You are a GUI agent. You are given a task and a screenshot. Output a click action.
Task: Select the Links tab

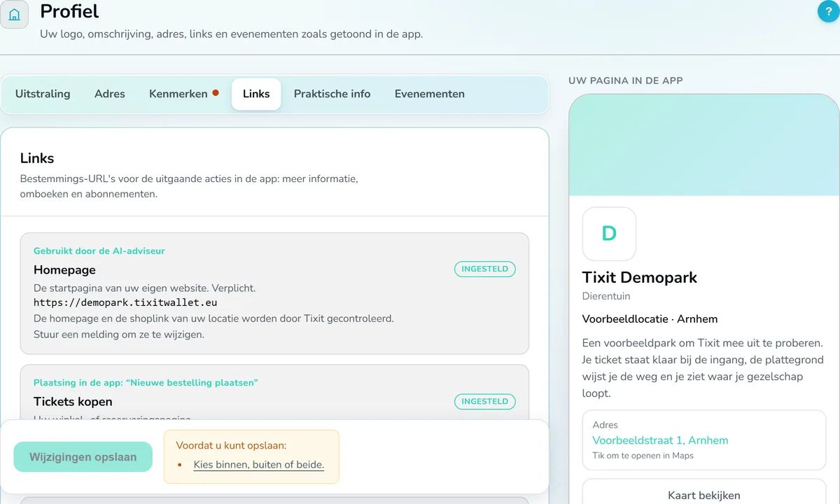256,94
